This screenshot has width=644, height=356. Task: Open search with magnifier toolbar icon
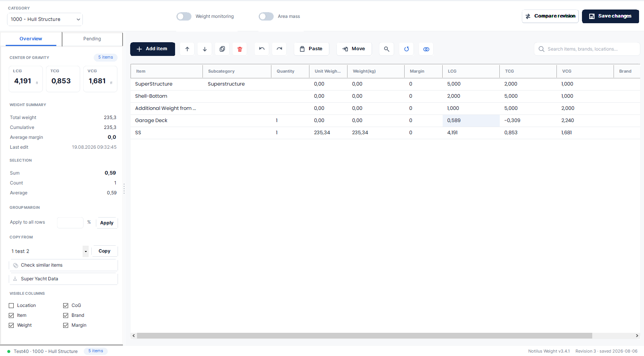click(x=387, y=49)
